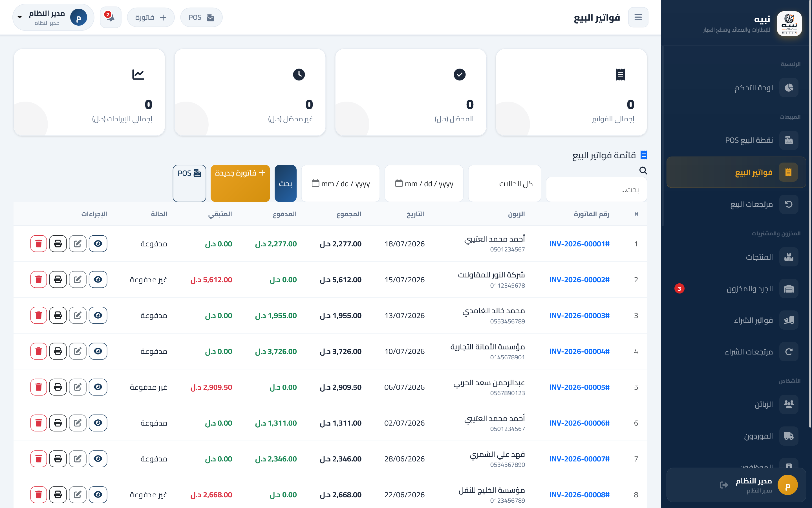812x508 pixels.
Task: Open الزبائن customers in sidebar
Action: pos(736,404)
